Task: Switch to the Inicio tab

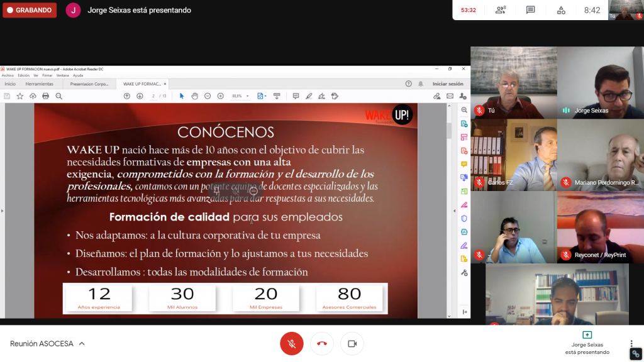Action: 10,84
